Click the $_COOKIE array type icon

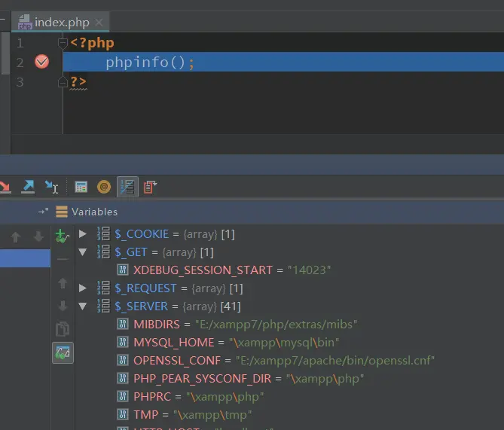[103, 233]
